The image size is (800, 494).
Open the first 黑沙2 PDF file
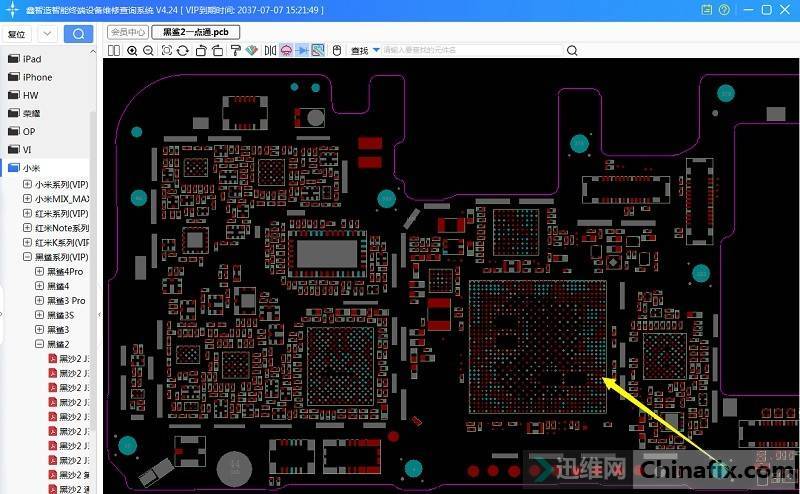69,359
